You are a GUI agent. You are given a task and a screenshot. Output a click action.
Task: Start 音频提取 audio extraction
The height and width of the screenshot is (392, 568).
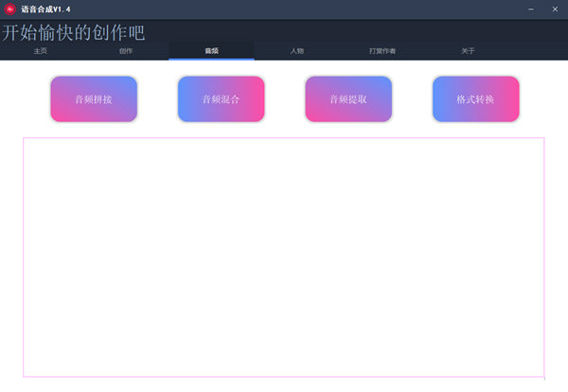point(348,99)
